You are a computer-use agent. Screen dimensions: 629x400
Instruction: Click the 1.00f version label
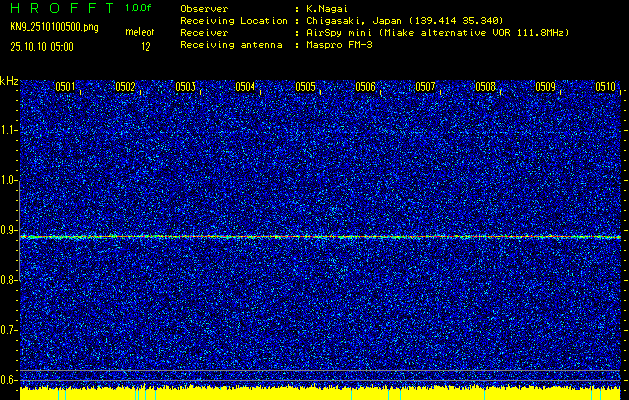coord(139,8)
